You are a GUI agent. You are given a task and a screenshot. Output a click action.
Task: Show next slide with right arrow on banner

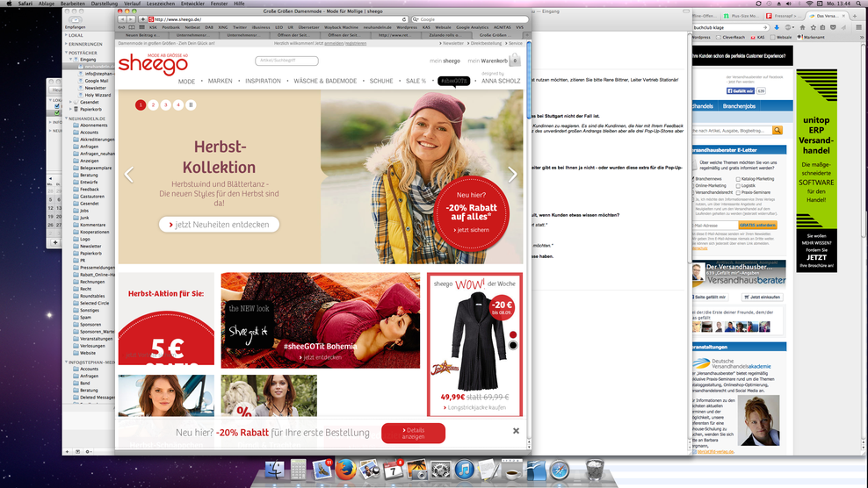point(512,175)
